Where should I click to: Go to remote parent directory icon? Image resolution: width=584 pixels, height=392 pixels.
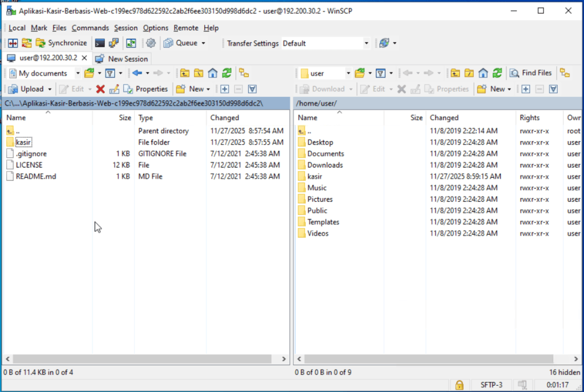tap(455, 73)
